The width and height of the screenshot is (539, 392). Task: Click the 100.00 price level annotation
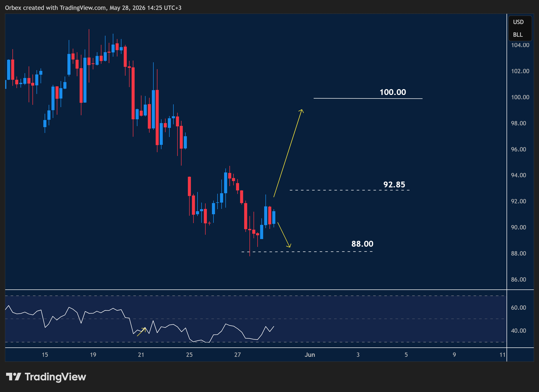tap(393, 92)
